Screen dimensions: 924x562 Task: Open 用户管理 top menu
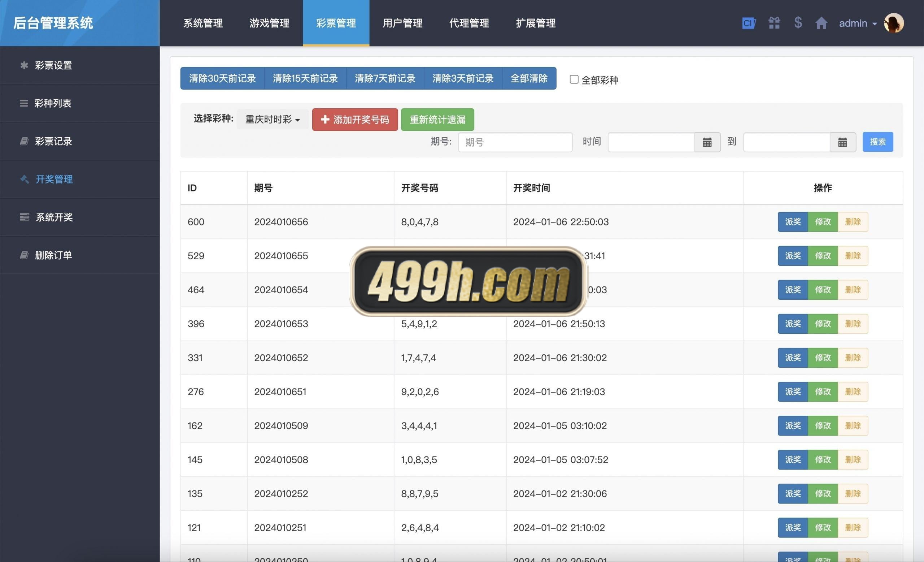pos(402,23)
